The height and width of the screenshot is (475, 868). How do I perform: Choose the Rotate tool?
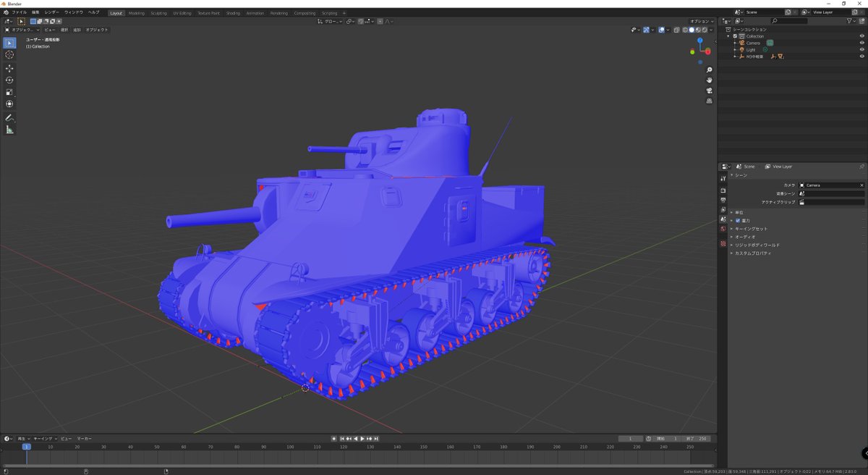pos(9,80)
